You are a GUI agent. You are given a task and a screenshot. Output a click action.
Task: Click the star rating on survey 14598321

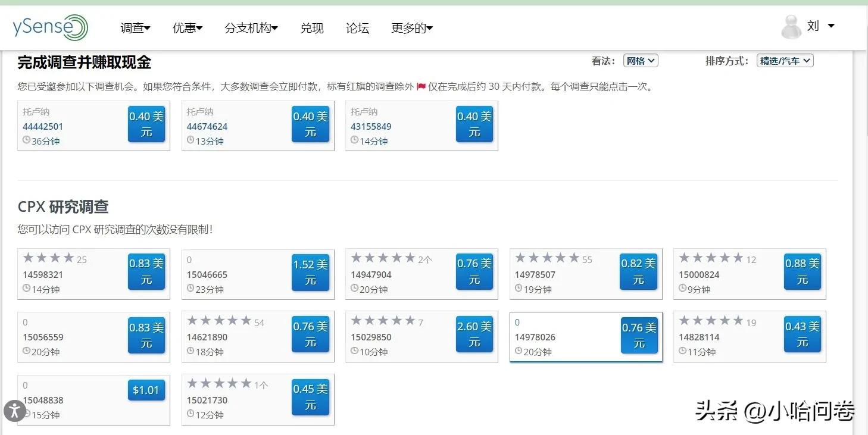coord(48,259)
